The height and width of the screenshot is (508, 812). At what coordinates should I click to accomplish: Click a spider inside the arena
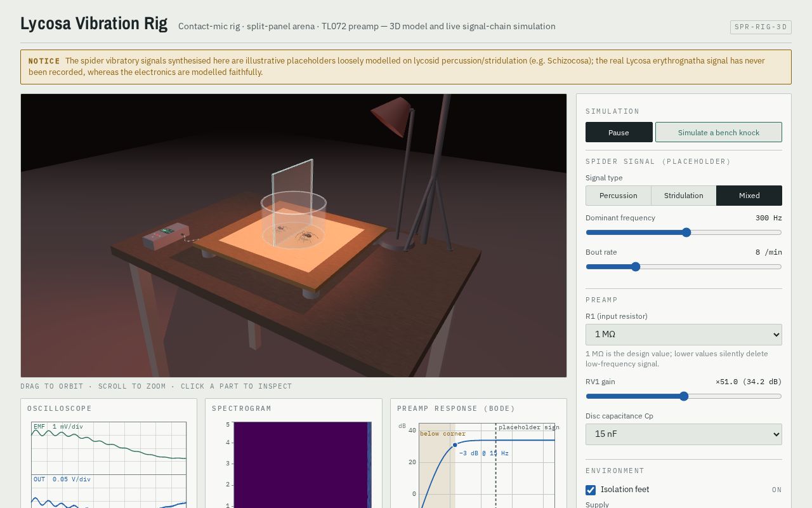click(x=307, y=236)
